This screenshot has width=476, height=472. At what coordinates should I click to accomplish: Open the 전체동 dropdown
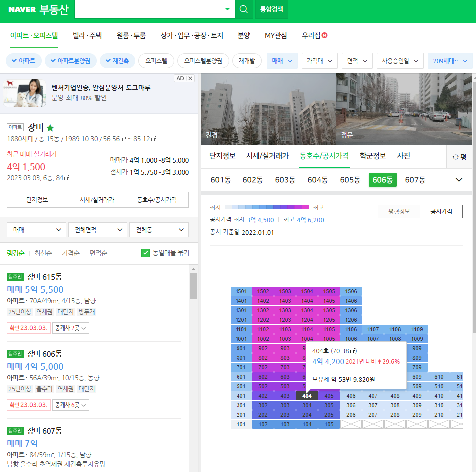click(159, 230)
